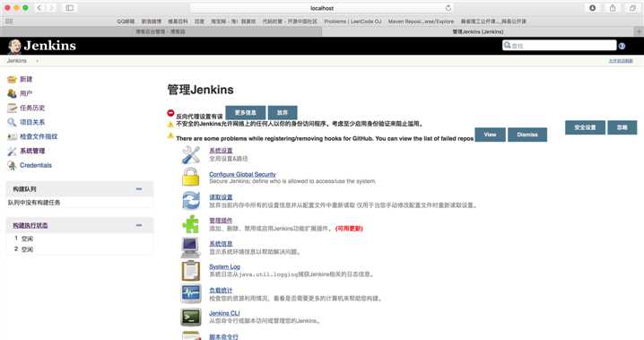The width and height of the screenshot is (644, 340).
Task: Click the View button for GitHub hooks
Action: [x=490, y=135]
